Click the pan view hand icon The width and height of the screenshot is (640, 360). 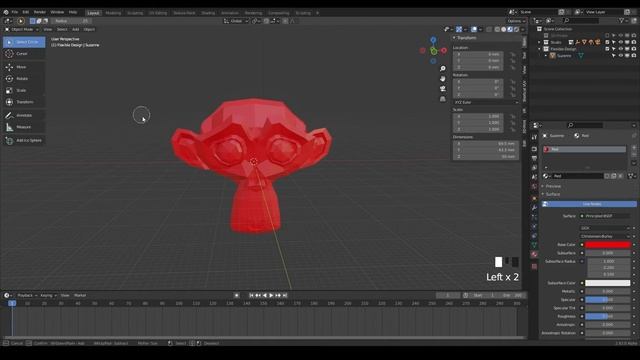[x=442, y=78]
